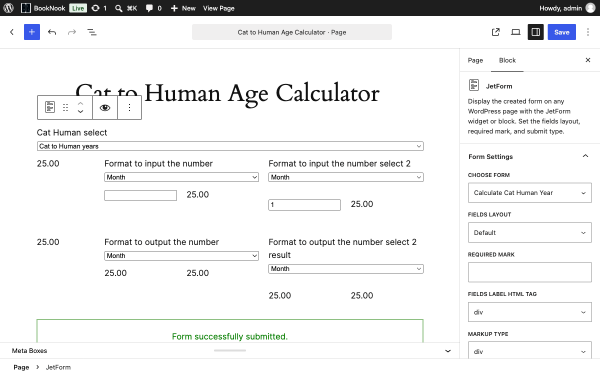600x375 pixels.
Task: Click the JetForm icon in sidebar header
Action: (474, 85)
